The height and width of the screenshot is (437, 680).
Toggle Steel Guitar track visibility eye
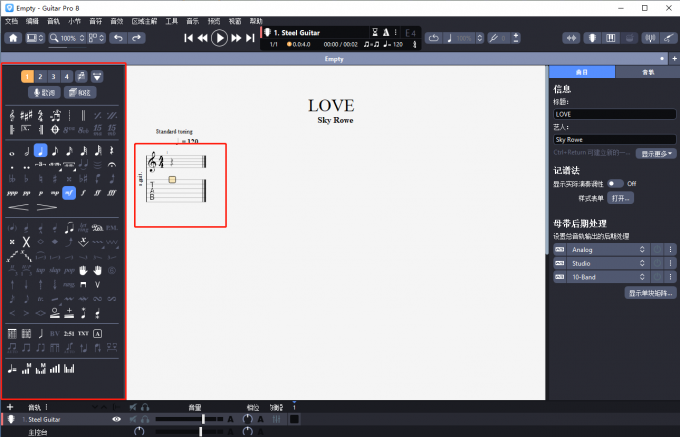point(117,419)
